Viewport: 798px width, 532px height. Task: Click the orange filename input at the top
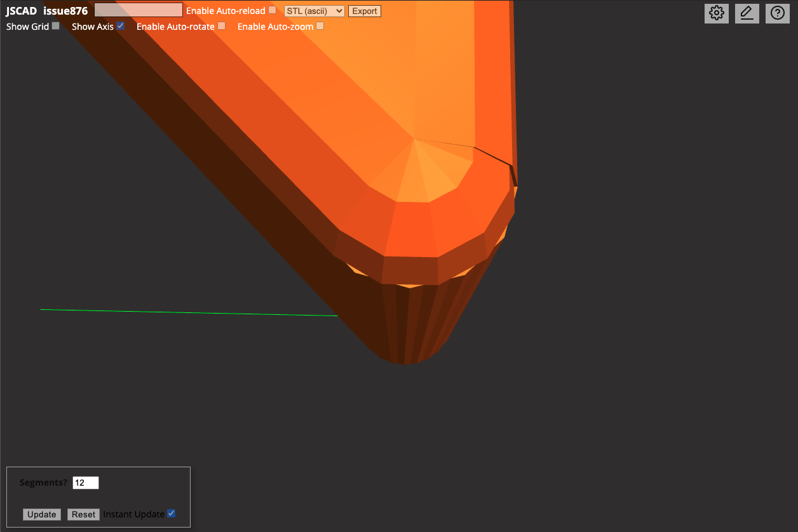click(x=138, y=10)
